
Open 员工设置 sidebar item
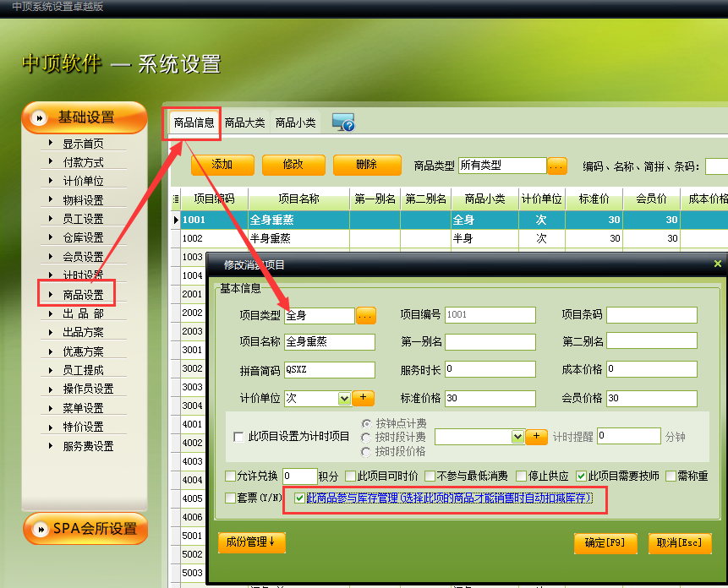[x=83, y=219]
